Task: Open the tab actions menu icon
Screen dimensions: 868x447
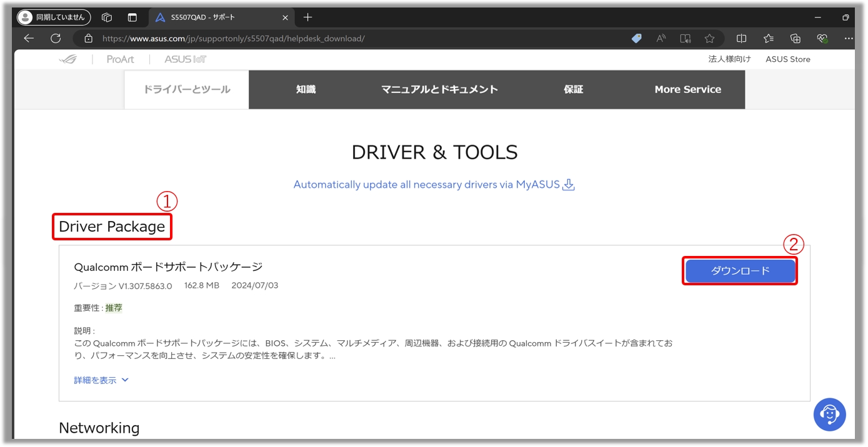Action: 132,17
